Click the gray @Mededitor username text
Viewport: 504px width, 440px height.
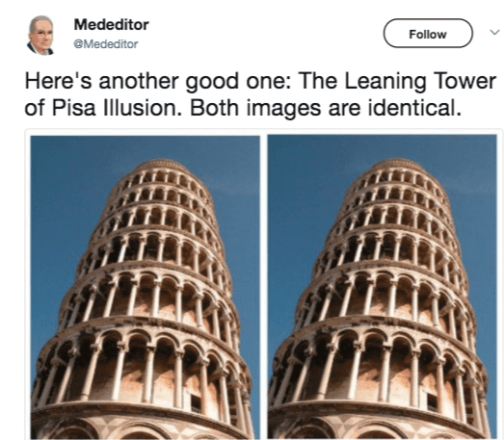point(106,44)
